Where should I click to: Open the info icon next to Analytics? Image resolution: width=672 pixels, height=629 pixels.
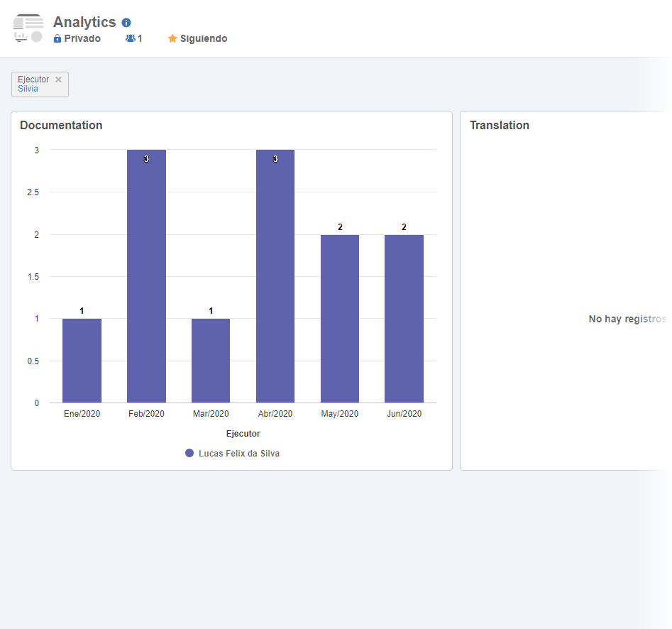[x=126, y=22]
